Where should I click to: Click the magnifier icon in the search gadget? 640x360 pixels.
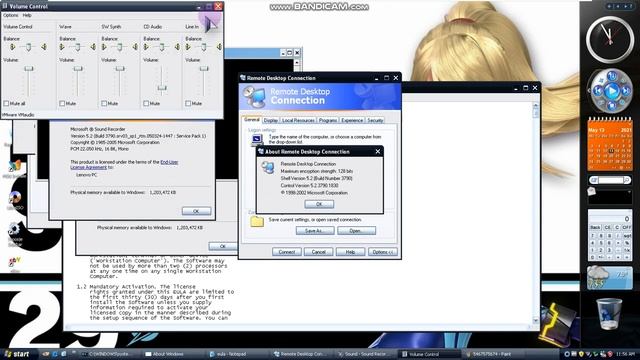click(x=627, y=180)
